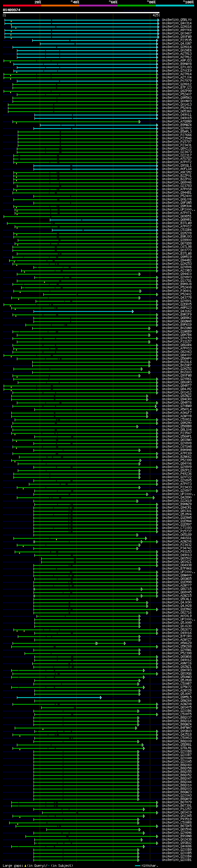The image size is (197, 868).
Task: Open hit UniRef100_Q2HU16
Action: [177, 27]
